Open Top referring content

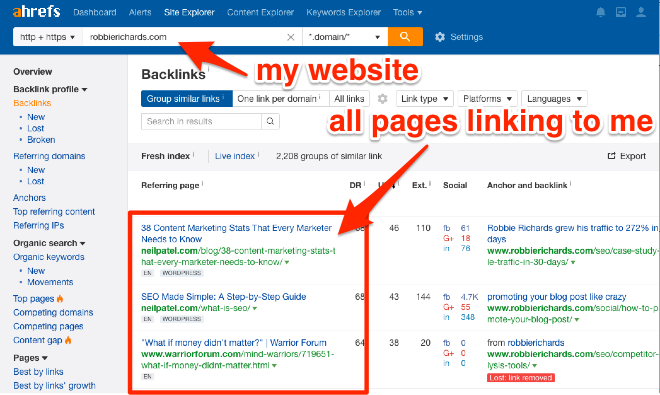pyautogui.click(x=54, y=212)
